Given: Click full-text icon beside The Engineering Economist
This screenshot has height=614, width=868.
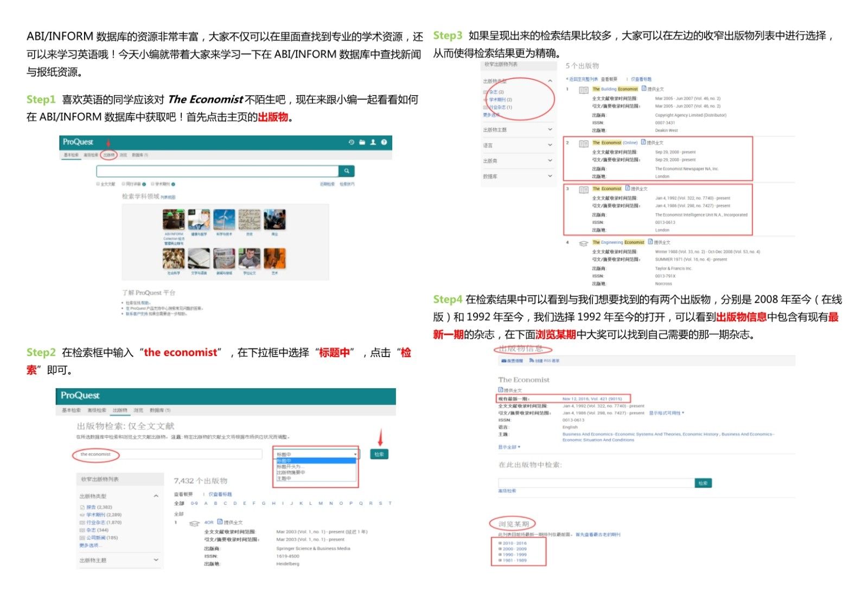Looking at the screenshot, I should click(650, 242).
